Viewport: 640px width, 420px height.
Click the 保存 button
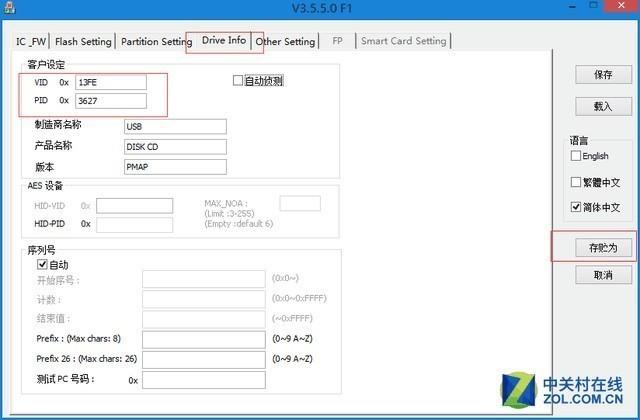click(x=603, y=75)
